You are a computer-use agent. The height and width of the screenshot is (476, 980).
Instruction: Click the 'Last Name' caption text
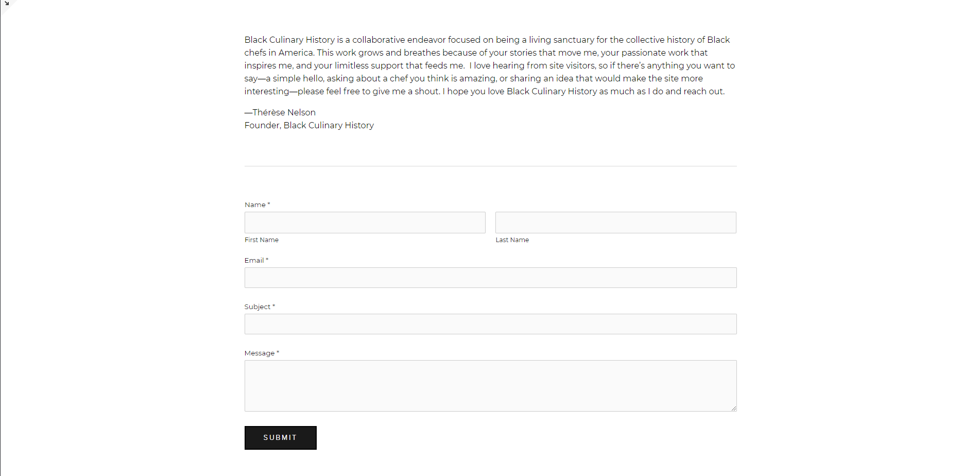click(x=512, y=240)
